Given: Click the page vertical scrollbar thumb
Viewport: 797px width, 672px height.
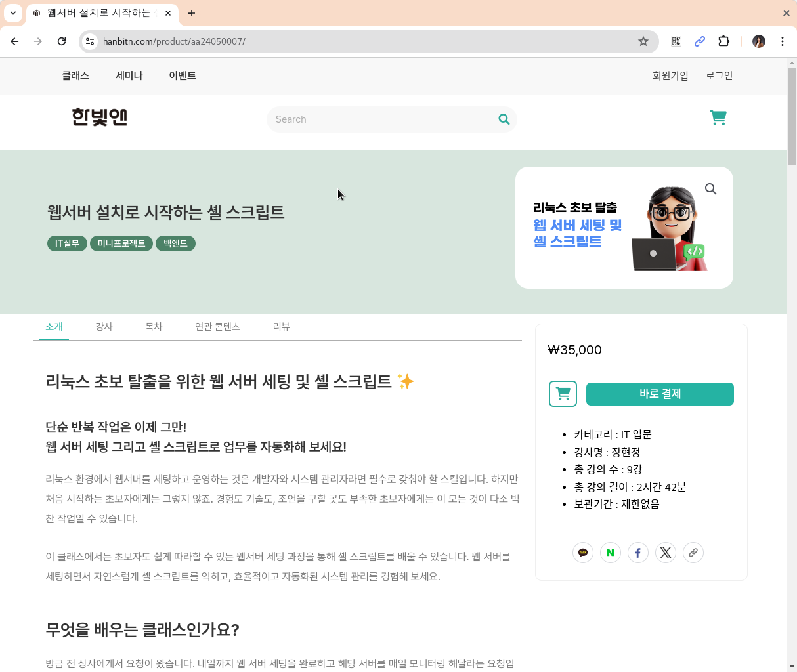Looking at the screenshot, I should click(792, 115).
